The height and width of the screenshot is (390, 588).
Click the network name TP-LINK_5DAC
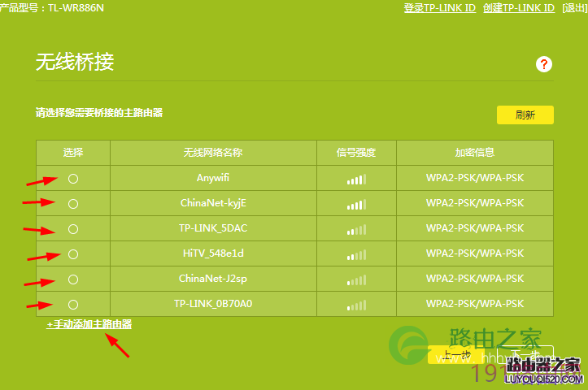[213, 228]
